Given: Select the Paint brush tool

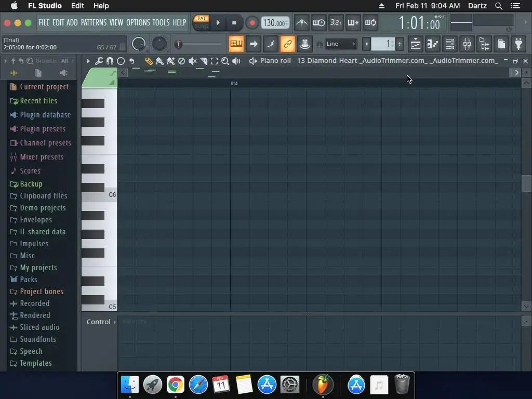Looking at the screenshot, I should click(159, 61).
